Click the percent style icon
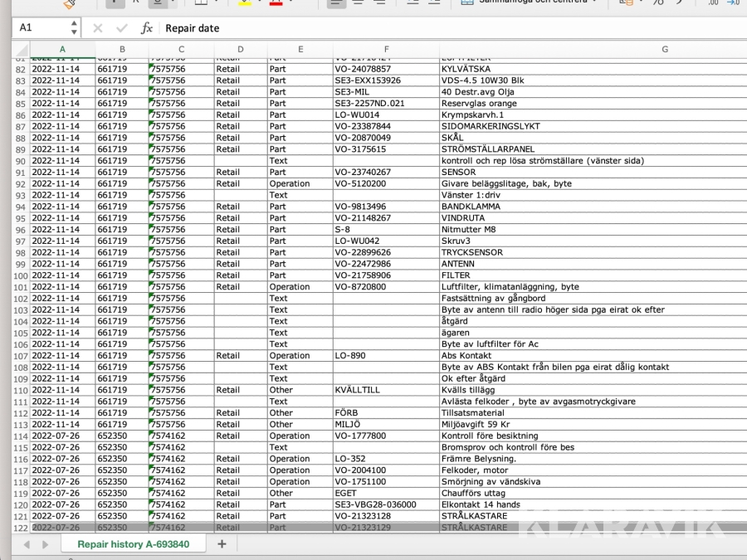The image size is (747, 560). click(657, 2)
